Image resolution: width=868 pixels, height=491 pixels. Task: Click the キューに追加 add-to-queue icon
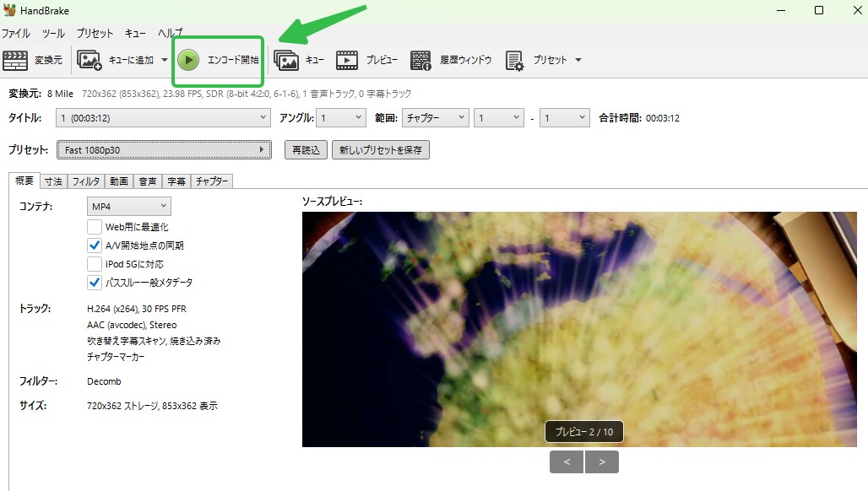point(90,60)
